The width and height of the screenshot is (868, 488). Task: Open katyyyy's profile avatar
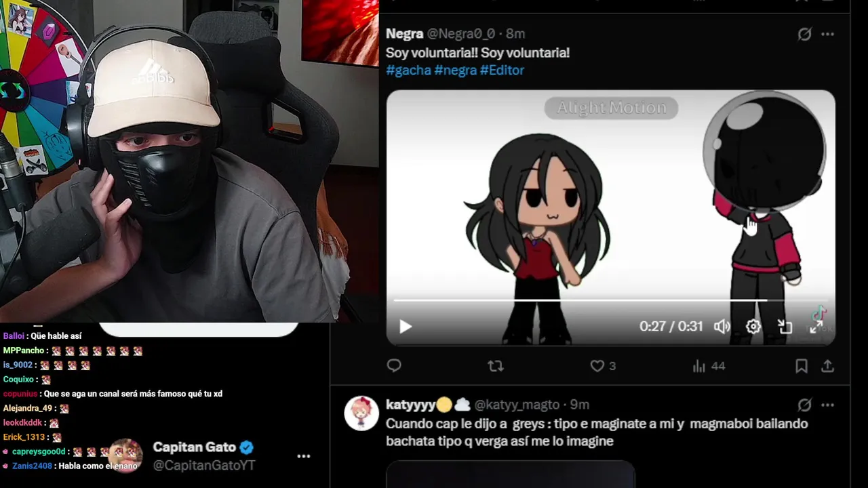point(361,413)
